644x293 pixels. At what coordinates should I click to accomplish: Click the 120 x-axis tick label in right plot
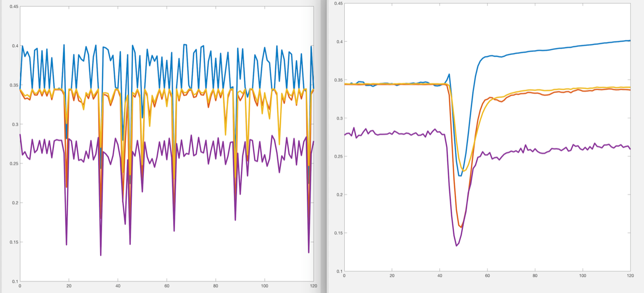[x=630, y=276]
